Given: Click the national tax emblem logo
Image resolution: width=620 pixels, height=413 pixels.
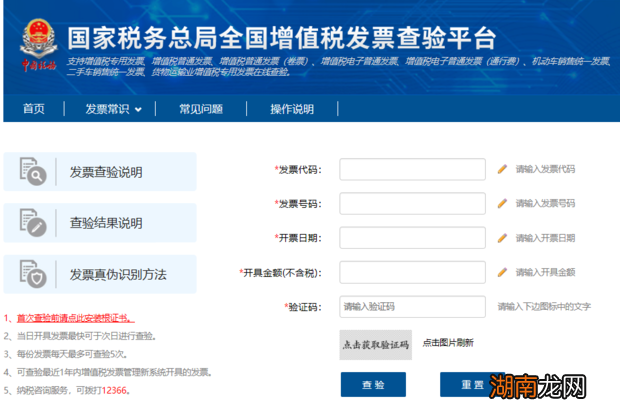Looking at the screenshot, I should [39, 44].
